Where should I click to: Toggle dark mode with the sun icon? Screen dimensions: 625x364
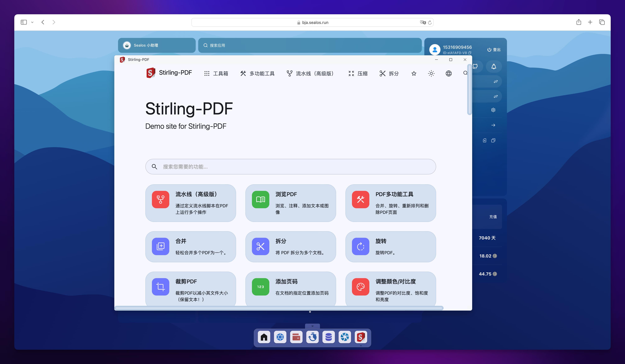[x=431, y=73]
